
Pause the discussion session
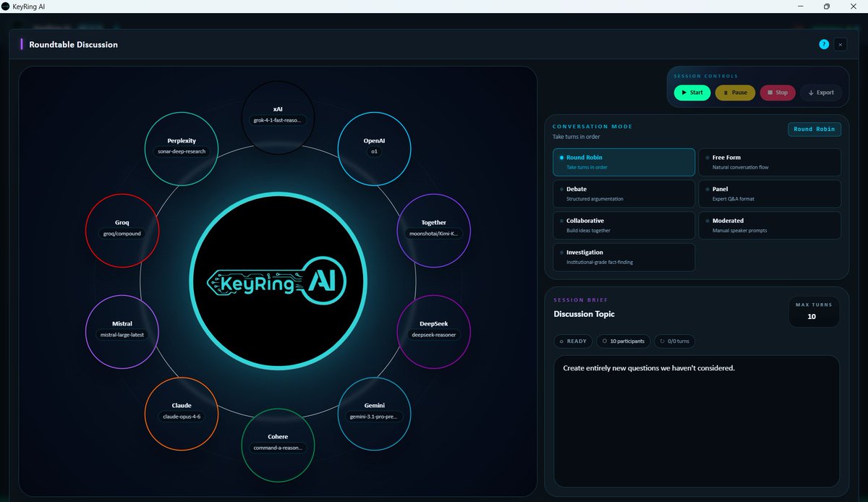click(735, 93)
